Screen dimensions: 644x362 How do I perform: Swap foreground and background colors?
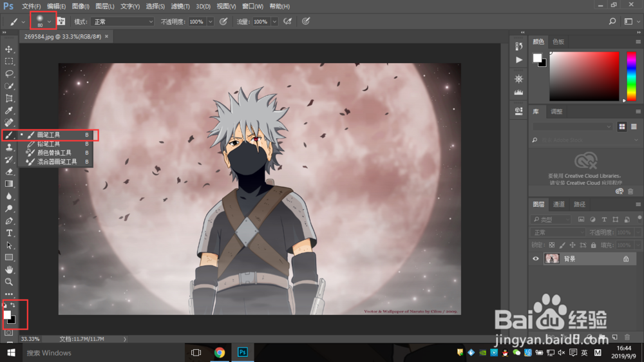click(x=13, y=305)
